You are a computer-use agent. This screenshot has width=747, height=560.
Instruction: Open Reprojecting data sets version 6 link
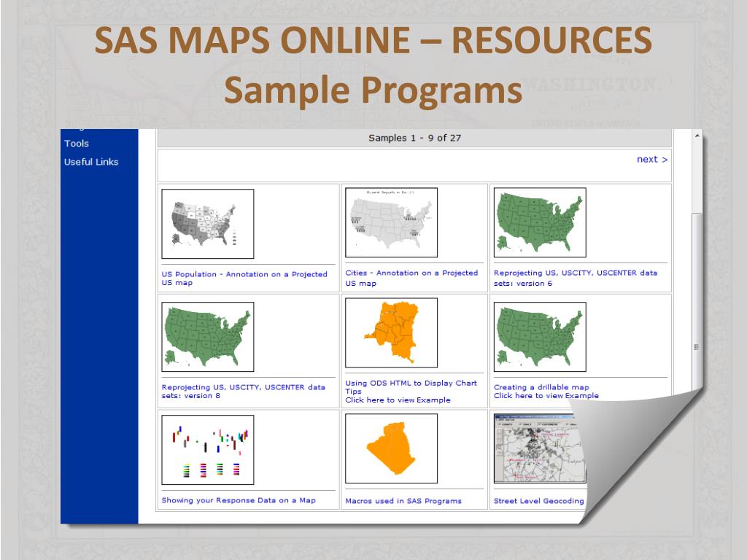576,278
